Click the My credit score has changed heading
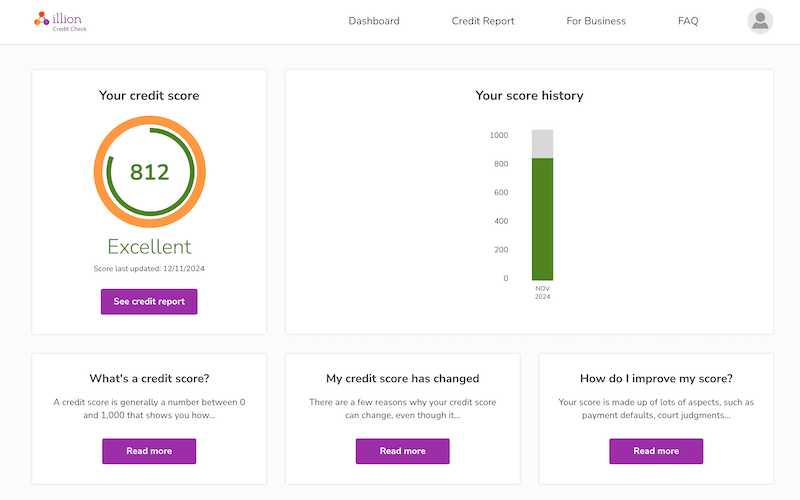 tap(402, 379)
